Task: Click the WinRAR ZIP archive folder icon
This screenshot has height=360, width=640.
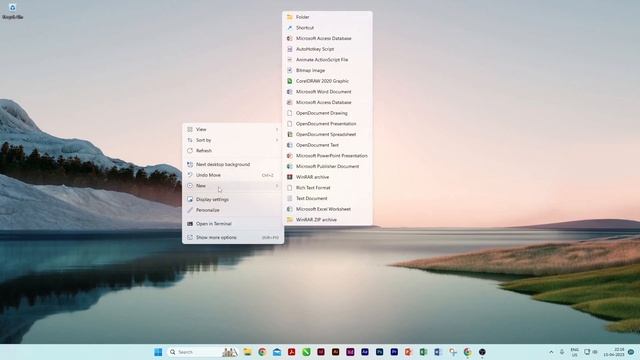Action: [290, 220]
